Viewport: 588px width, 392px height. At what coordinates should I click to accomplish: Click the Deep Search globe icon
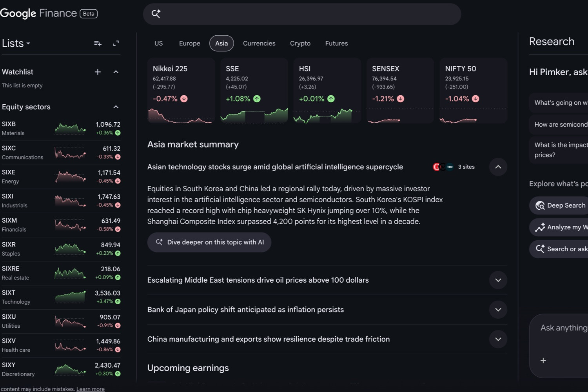pos(540,205)
